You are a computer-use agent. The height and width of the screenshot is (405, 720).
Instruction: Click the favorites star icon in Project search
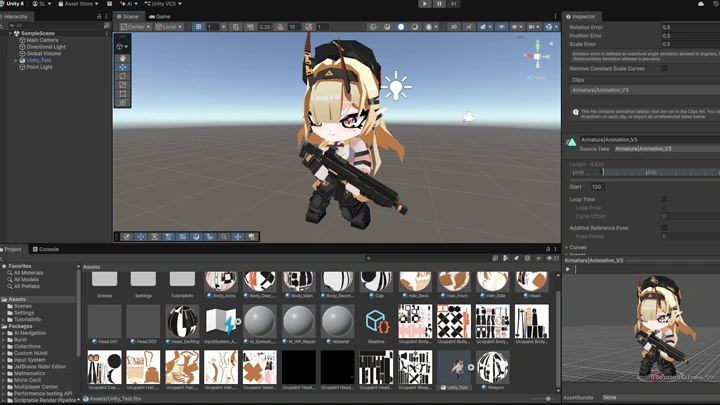pos(538,258)
